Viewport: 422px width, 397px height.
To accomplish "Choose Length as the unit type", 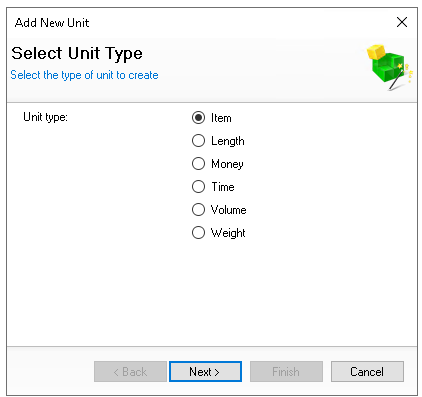I will tap(198, 141).
